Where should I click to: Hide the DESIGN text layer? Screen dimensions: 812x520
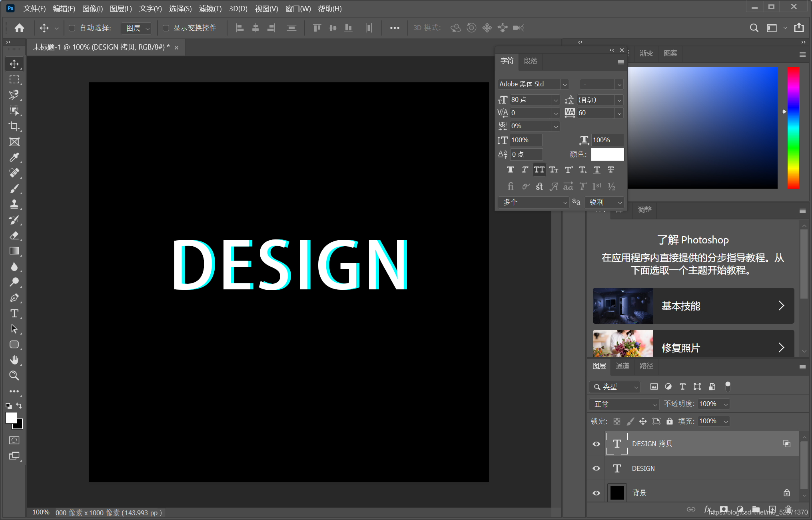click(x=596, y=468)
